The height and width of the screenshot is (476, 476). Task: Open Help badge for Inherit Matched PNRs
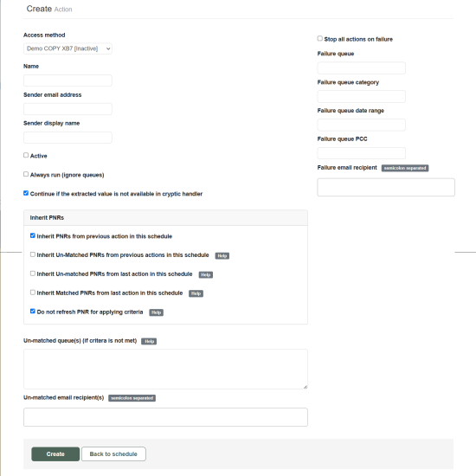coord(196,293)
